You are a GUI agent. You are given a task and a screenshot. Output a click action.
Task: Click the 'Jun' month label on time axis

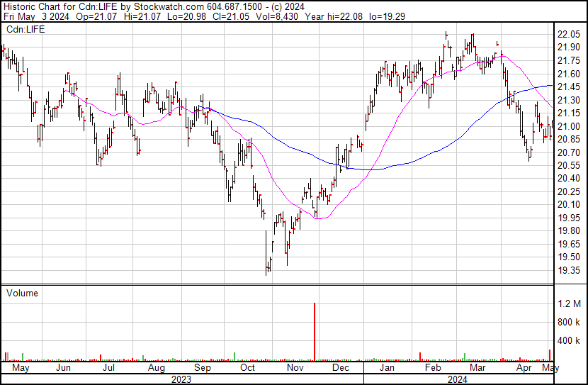click(63, 368)
